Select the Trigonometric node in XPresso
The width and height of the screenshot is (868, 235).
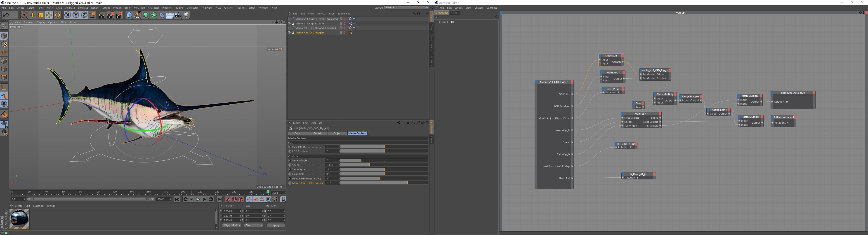click(718, 112)
